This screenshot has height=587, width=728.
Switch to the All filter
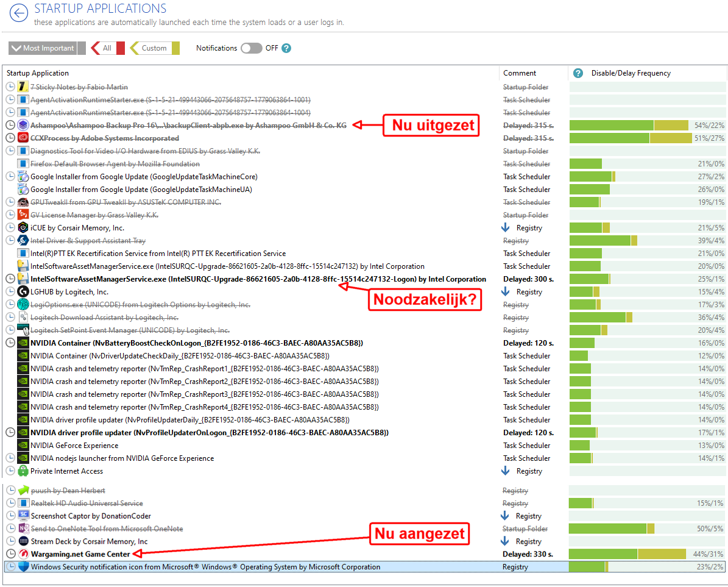pyautogui.click(x=108, y=48)
